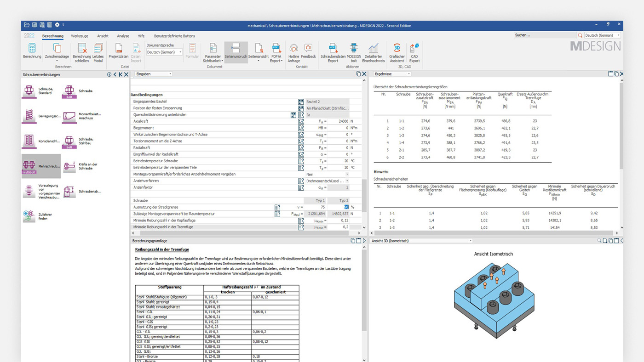
Task: Select the Konsolanschluss module icon
Action: (x=29, y=141)
